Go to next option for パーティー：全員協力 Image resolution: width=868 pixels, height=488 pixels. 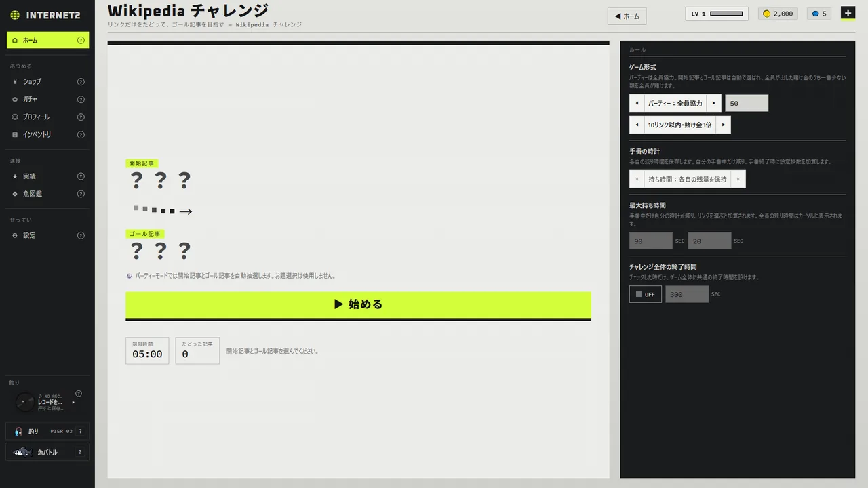[713, 103]
